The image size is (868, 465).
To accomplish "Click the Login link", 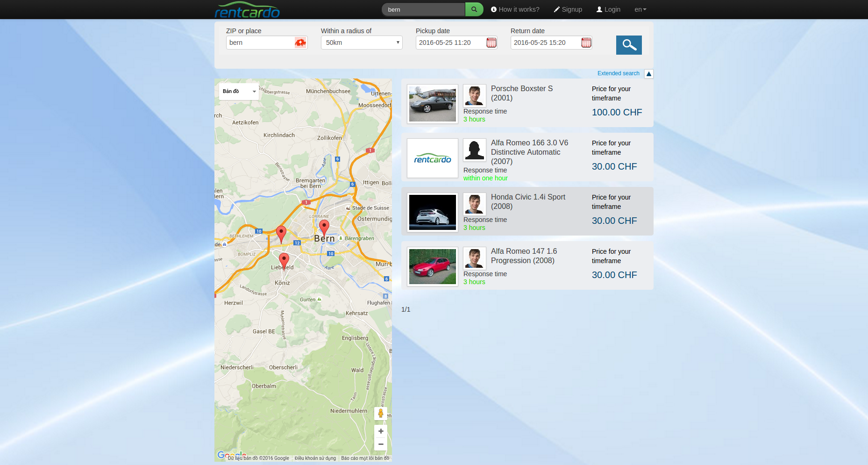I will [x=608, y=9].
